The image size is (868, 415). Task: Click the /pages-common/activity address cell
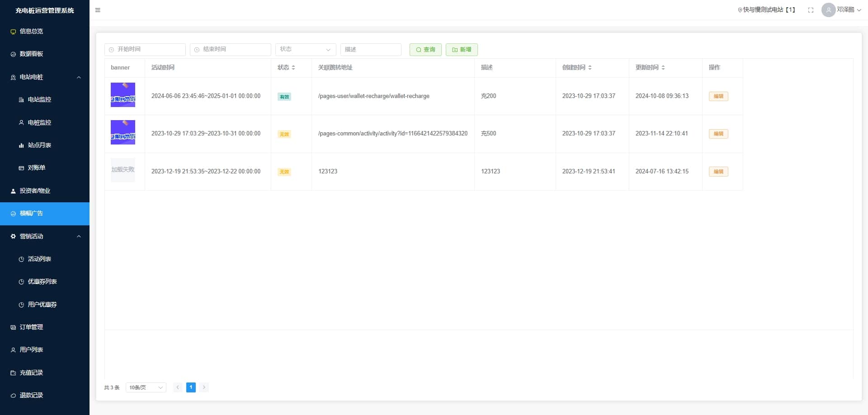(393, 134)
